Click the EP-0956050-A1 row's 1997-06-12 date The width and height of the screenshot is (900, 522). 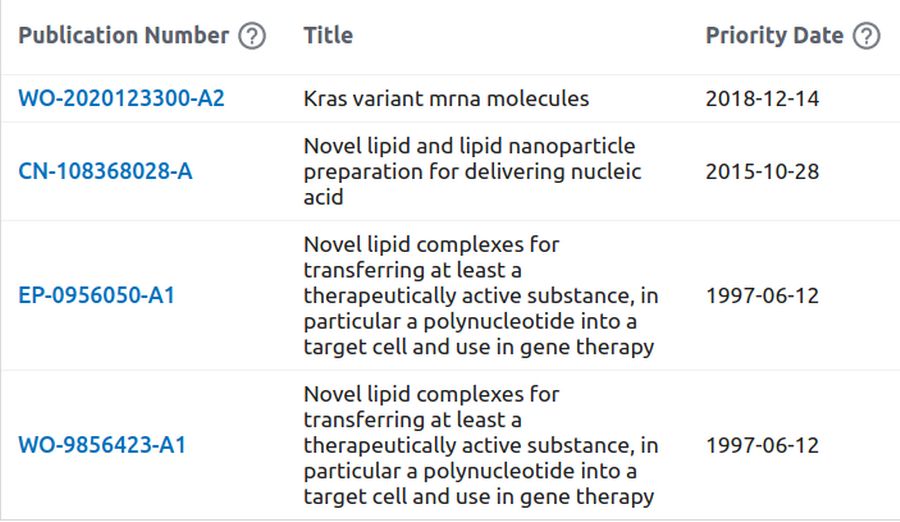pyautogui.click(x=762, y=295)
